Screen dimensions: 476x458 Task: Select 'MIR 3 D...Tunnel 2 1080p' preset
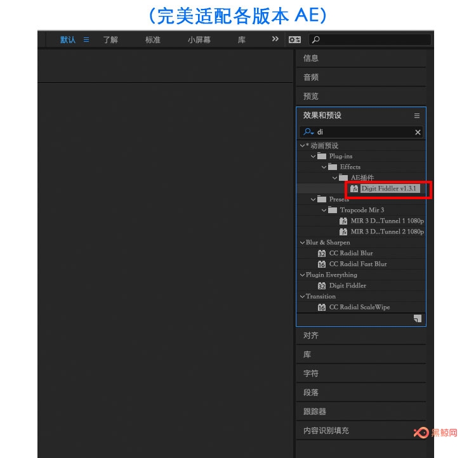coord(387,232)
